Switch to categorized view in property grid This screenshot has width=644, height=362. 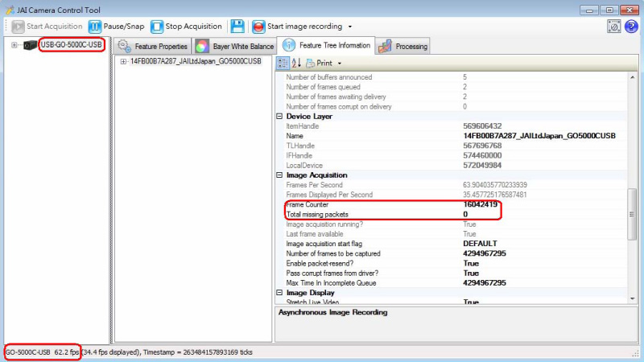283,62
